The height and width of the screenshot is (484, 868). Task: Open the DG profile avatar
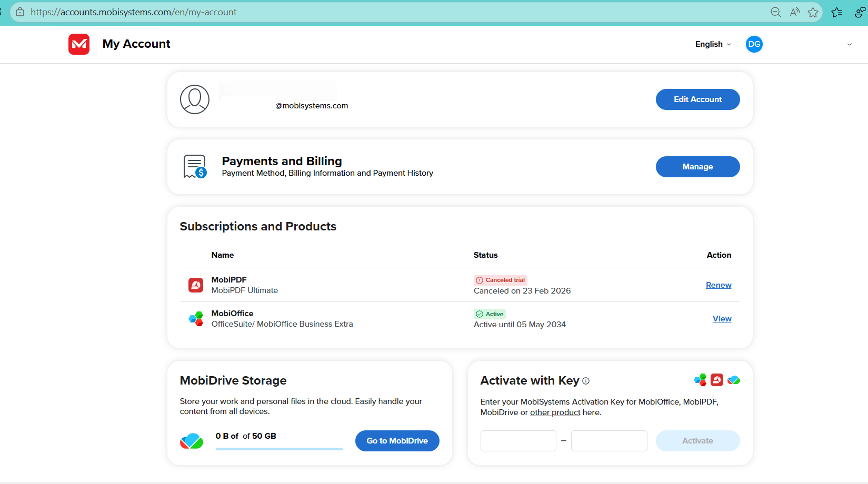coord(754,44)
